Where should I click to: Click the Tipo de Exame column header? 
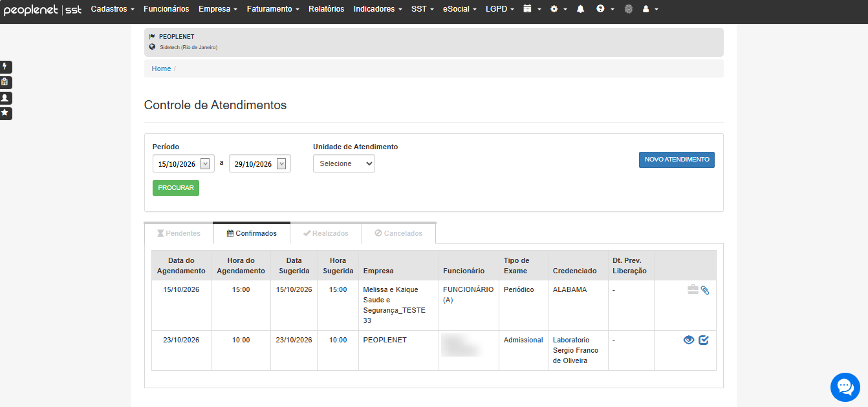click(523, 266)
